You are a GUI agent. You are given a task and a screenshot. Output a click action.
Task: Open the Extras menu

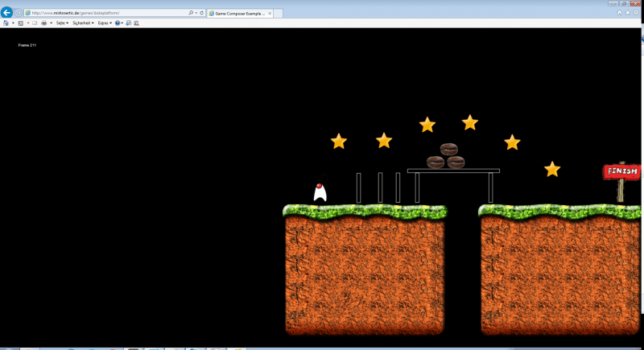tap(105, 23)
